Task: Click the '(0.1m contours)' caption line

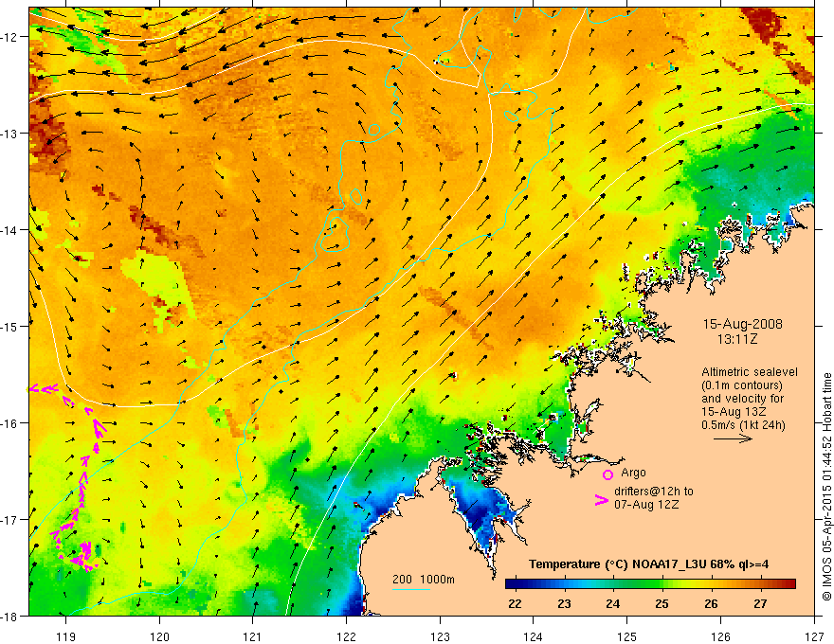Action: click(742, 385)
